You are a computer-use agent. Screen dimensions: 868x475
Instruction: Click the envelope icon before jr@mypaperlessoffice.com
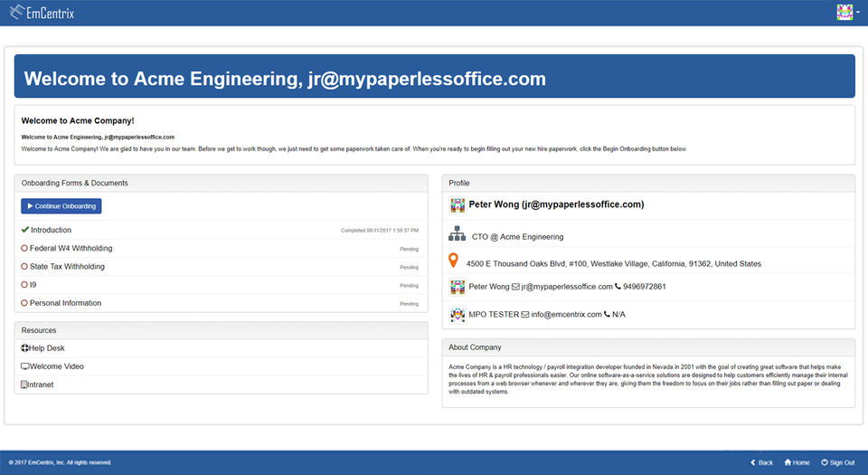515,287
